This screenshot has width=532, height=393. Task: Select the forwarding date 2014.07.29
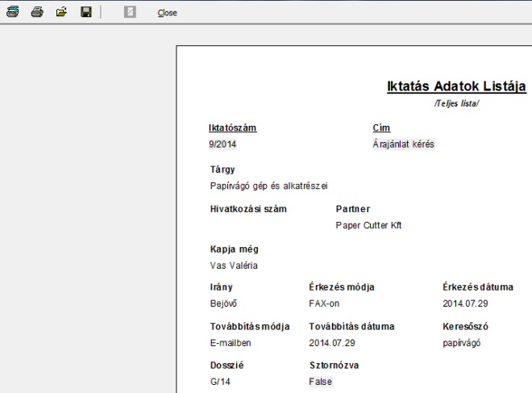click(x=332, y=343)
